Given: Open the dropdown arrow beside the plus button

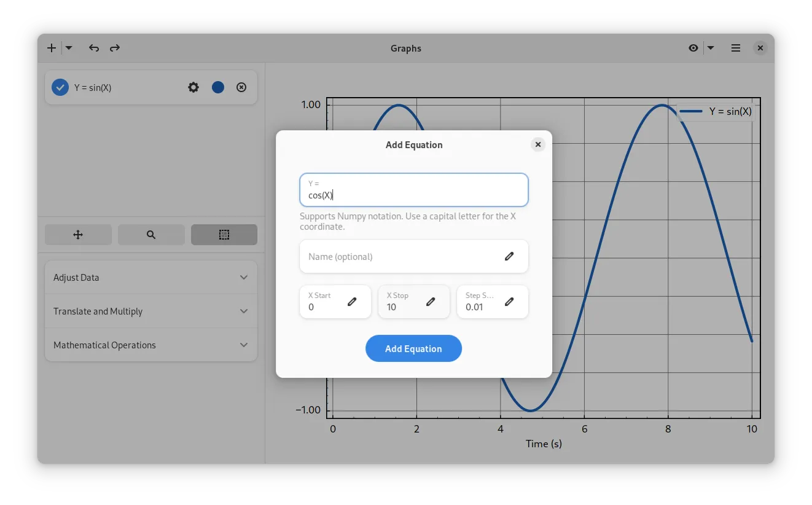Looking at the screenshot, I should 69,48.
